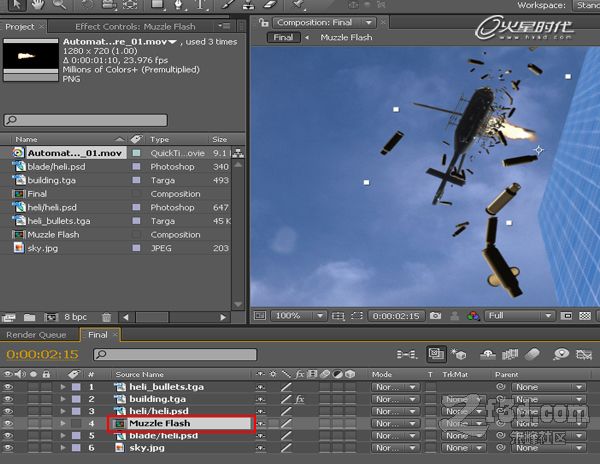Click the snapshot camera icon in viewer
Image resolution: width=600 pixels, height=464 pixels.
coord(435,316)
